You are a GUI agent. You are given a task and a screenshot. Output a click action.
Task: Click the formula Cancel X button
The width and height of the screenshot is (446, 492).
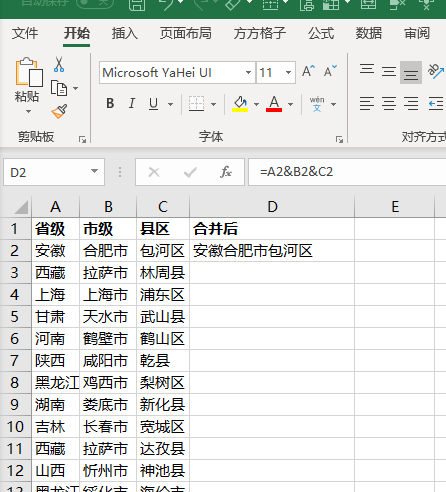(x=154, y=172)
